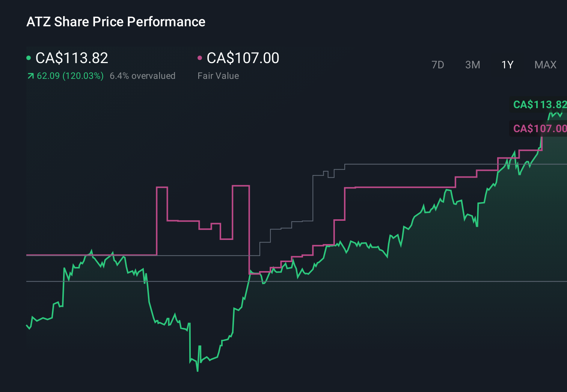Expand chart to MAX time range
Image resolution: width=567 pixels, height=392 pixels.
(545, 65)
